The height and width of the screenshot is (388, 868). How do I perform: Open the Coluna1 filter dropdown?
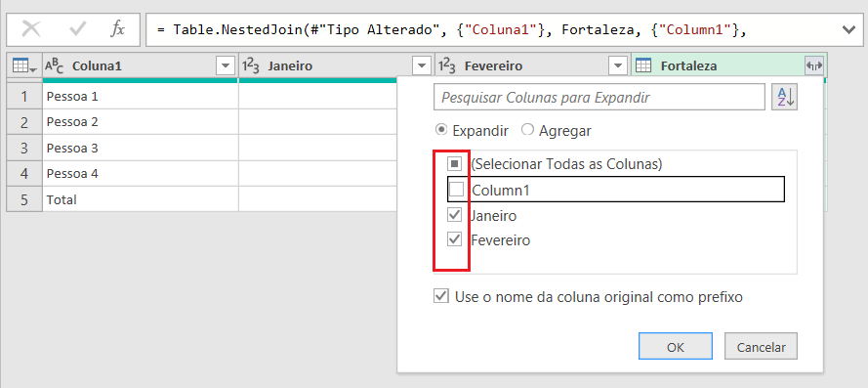click(x=225, y=66)
